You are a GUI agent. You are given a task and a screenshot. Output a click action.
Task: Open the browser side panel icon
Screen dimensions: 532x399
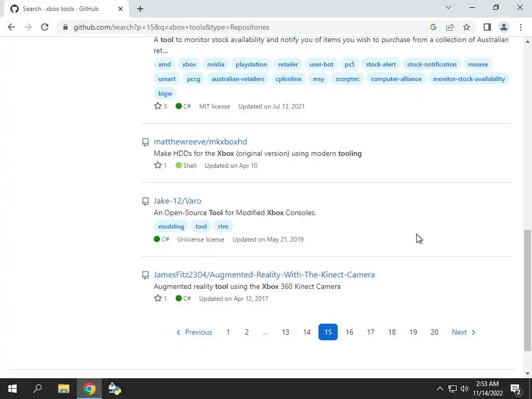click(x=487, y=27)
